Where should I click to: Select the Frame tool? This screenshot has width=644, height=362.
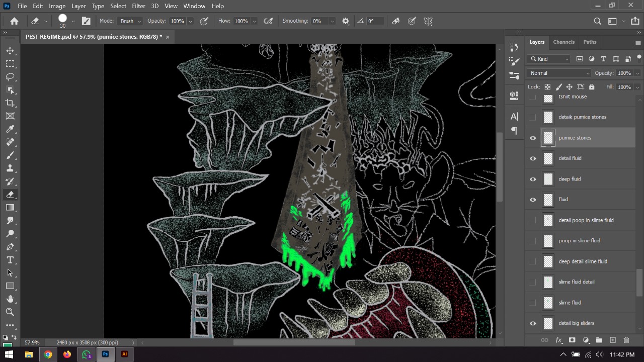tap(10, 116)
